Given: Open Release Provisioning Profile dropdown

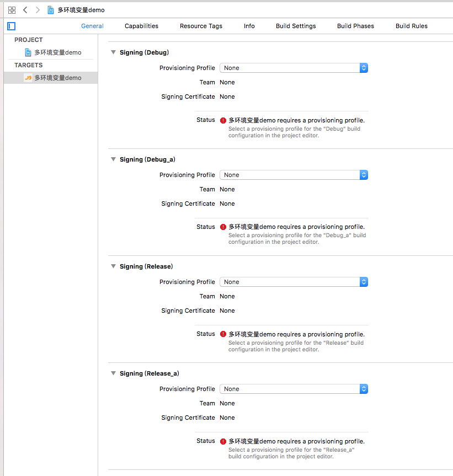Looking at the screenshot, I should tap(294, 282).
